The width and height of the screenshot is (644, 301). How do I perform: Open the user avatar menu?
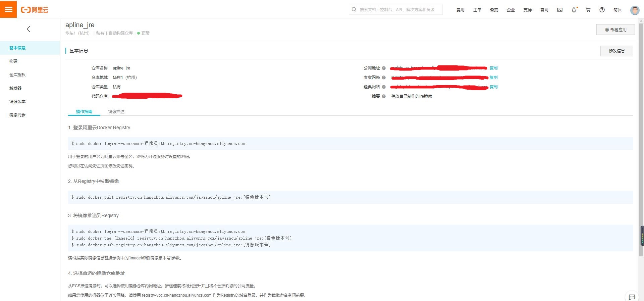tap(635, 10)
